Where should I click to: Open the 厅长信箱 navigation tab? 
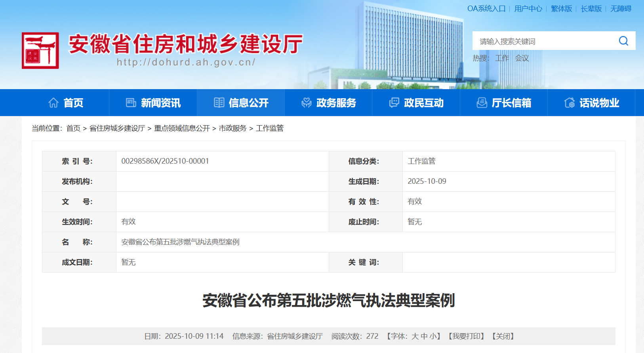coord(504,103)
